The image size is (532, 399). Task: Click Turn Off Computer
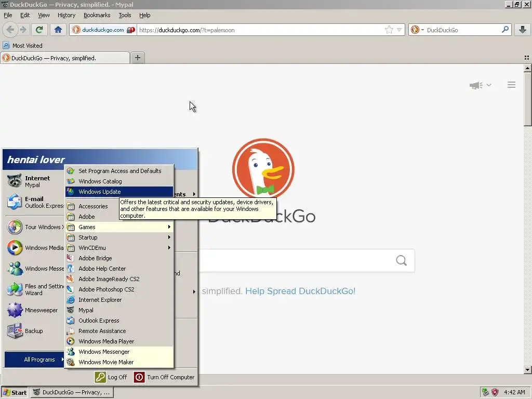click(164, 377)
